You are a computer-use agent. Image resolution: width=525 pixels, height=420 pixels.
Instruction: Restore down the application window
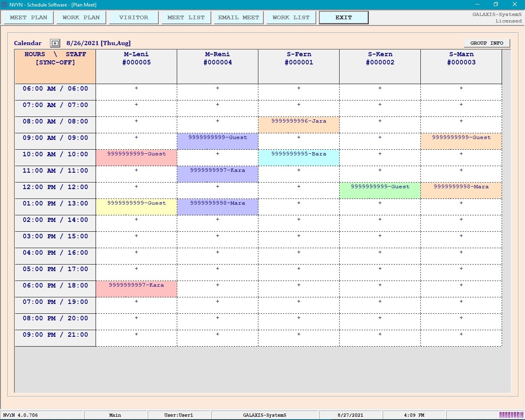(x=496, y=5)
